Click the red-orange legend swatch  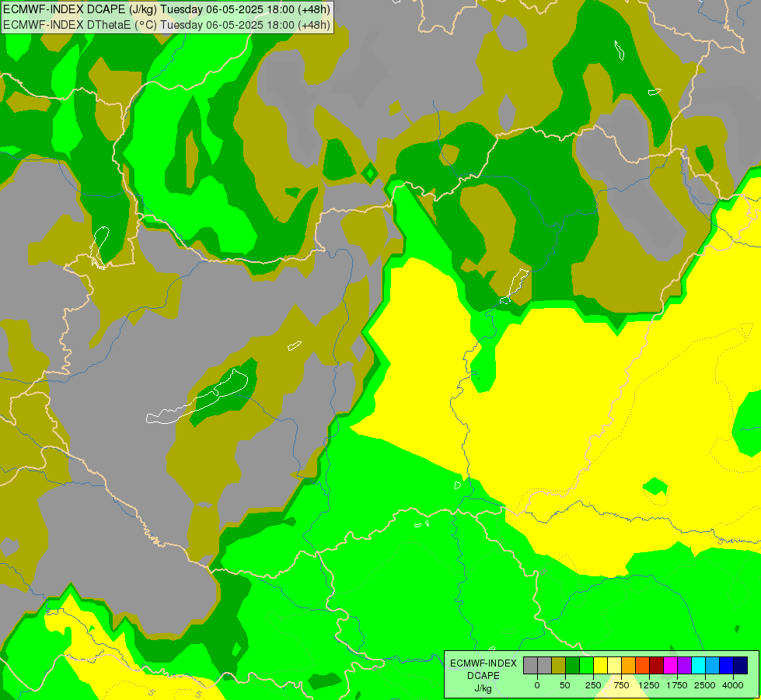click(642, 666)
